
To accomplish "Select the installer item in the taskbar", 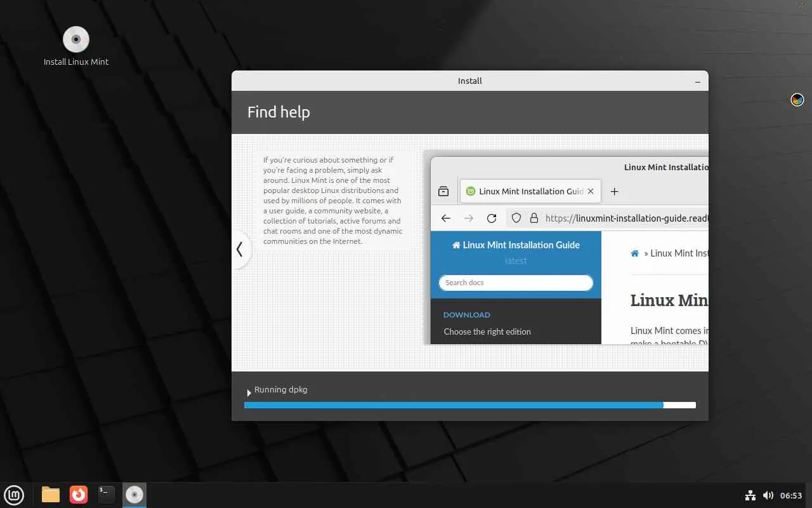I will [134, 495].
